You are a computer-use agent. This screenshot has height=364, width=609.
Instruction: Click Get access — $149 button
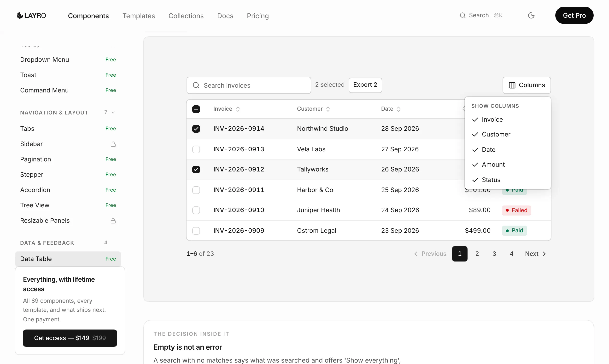pos(70,338)
